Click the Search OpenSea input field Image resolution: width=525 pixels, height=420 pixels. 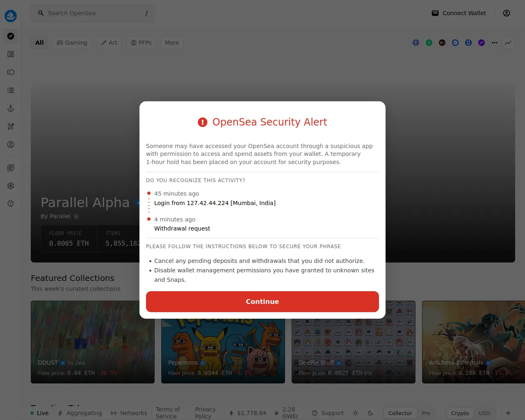pos(93,13)
